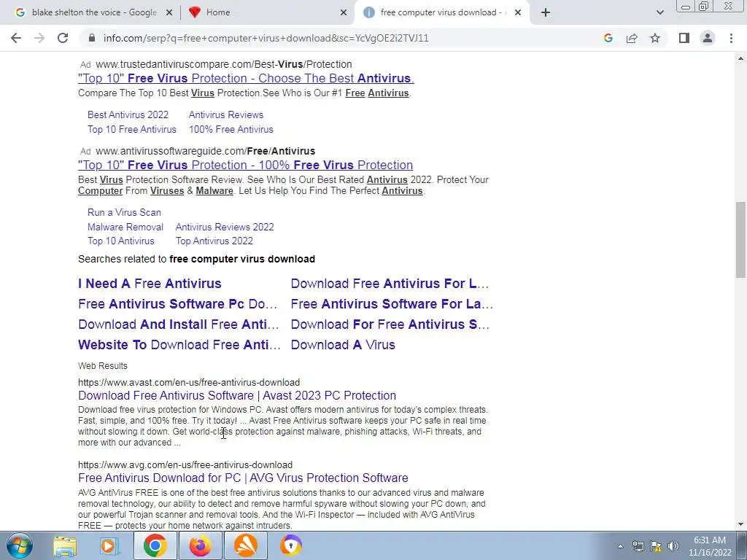
Task: Open 100% Free Antivirus sublink
Action: click(x=231, y=130)
